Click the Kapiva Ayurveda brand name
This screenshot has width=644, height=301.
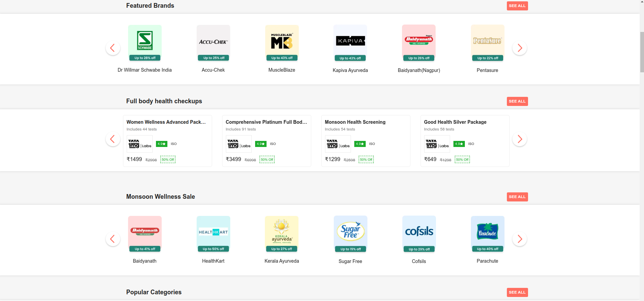pos(350,70)
